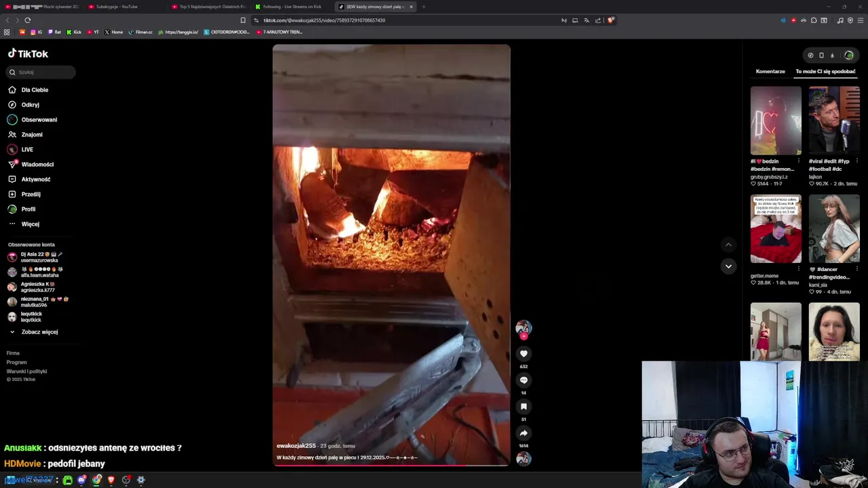Go to Obserwowani following feed
This screenshot has height=488, width=868.
[33, 119]
